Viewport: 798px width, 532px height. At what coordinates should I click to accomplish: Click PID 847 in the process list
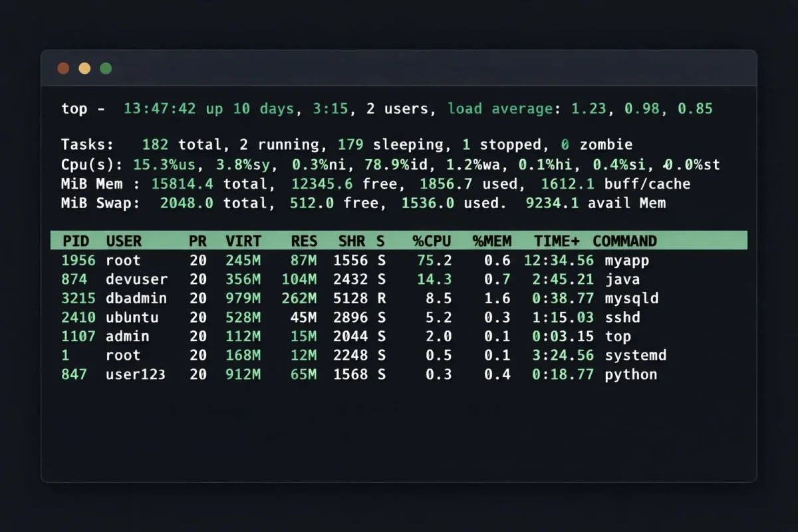pyautogui.click(x=74, y=374)
